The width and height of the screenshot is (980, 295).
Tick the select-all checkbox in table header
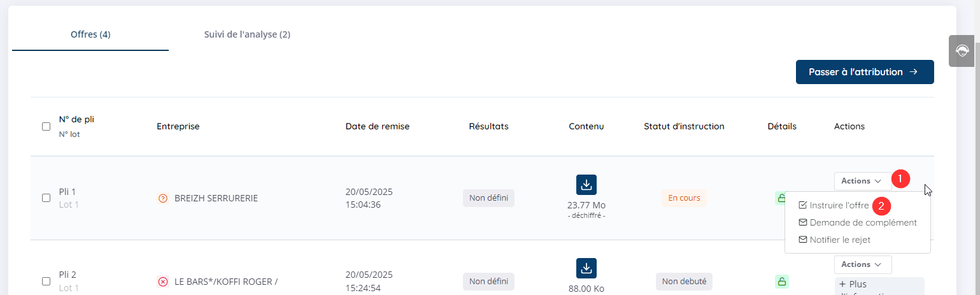tap(46, 126)
